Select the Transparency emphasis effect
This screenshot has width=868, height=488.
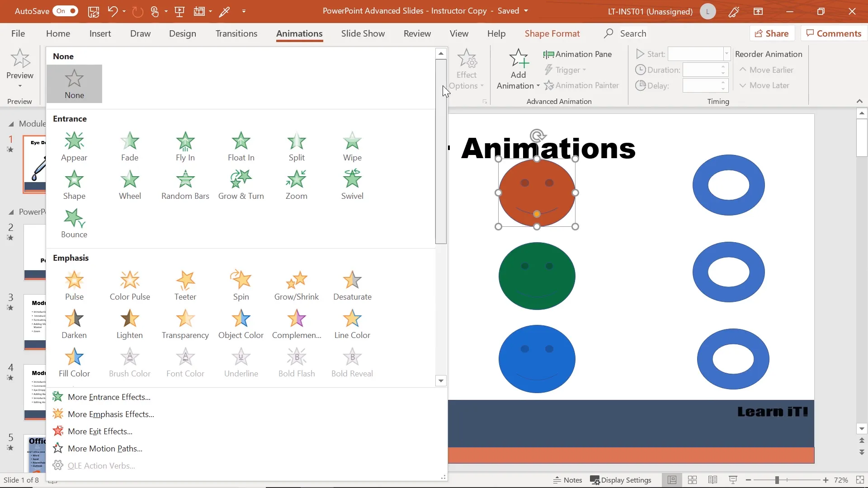click(x=185, y=324)
